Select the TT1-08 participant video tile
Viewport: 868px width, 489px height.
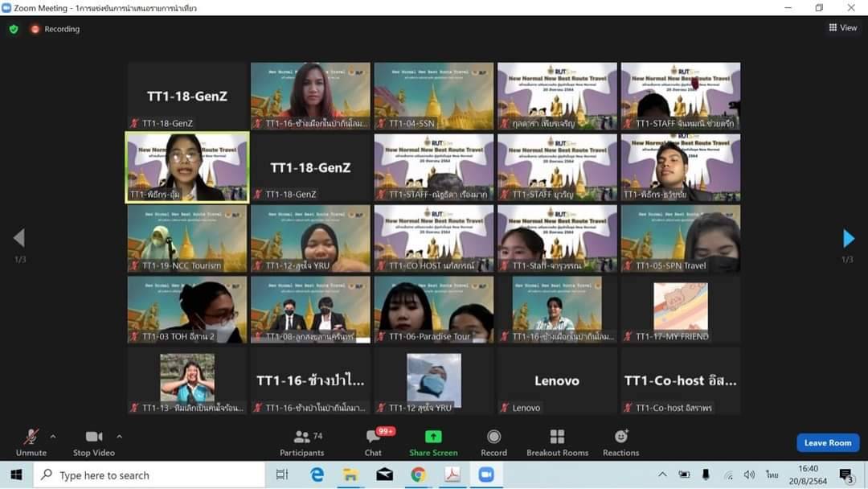(310, 310)
